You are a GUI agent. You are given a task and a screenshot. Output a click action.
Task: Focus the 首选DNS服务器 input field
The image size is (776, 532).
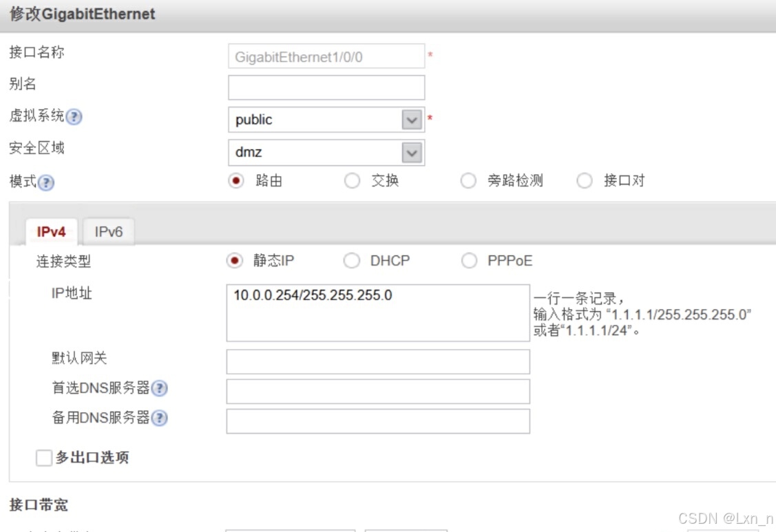378,392
